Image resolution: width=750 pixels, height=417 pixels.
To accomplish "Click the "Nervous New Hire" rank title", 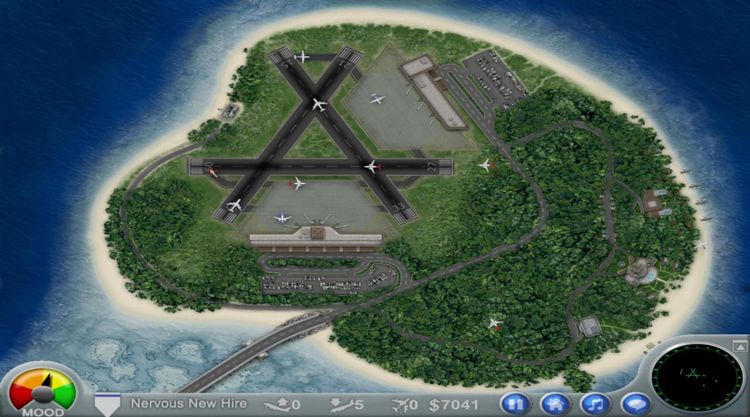I will pyautogui.click(x=189, y=404).
